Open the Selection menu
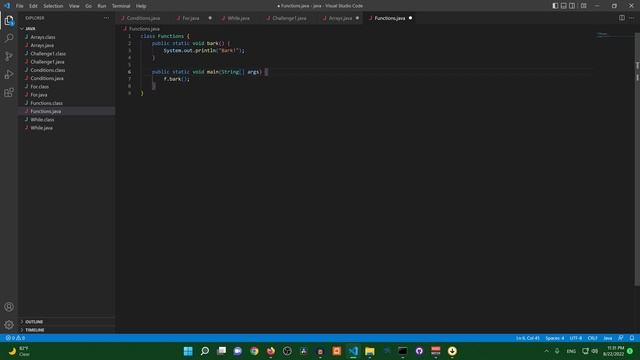The width and height of the screenshot is (640, 360). coord(53,6)
